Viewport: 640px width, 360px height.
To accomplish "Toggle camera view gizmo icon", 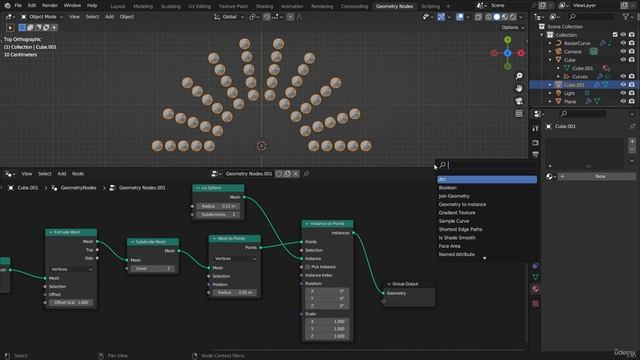I will point(519,101).
